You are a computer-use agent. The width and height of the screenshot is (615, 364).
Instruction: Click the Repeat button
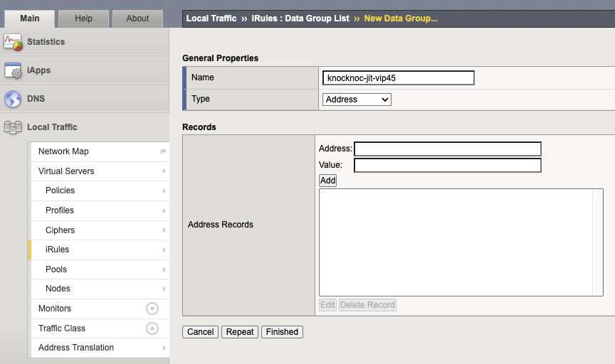(240, 332)
